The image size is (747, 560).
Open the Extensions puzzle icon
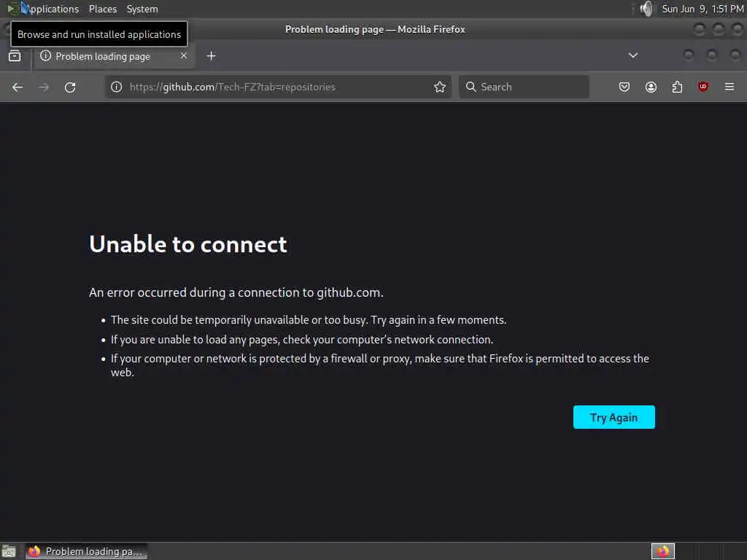coord(677,87)
